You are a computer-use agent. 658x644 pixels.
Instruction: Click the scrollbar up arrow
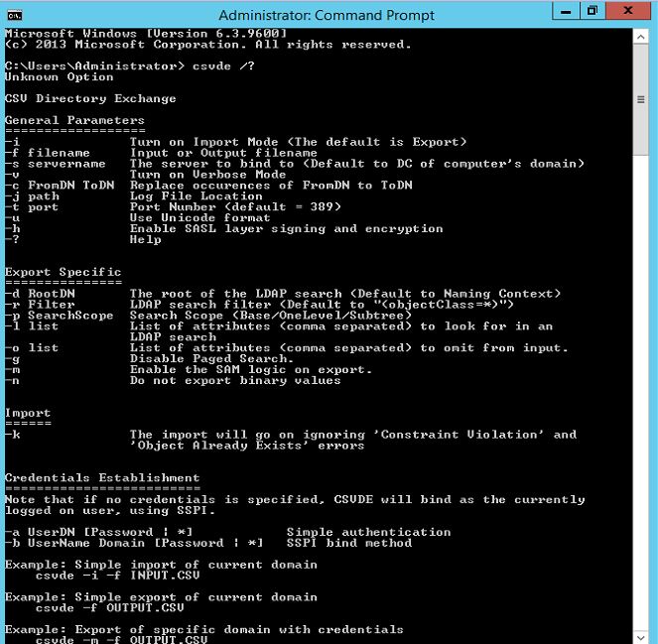tap(641, 37)
